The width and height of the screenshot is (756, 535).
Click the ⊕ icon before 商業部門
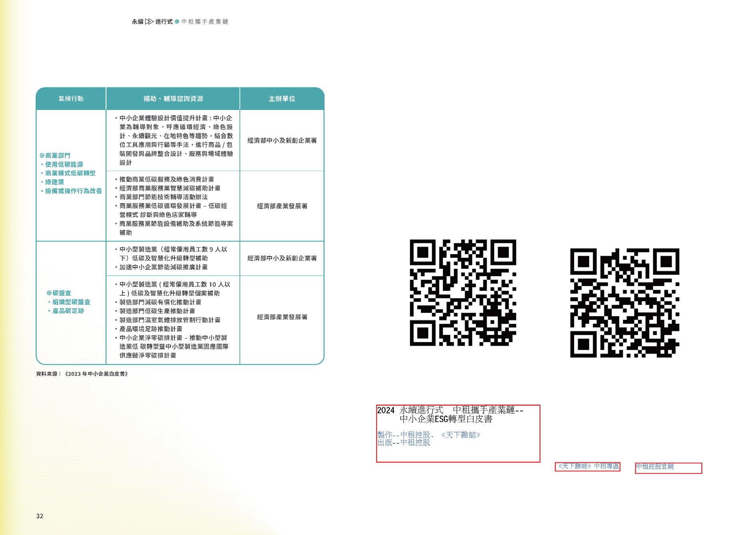pyautogui.click(x=42, y=156)
